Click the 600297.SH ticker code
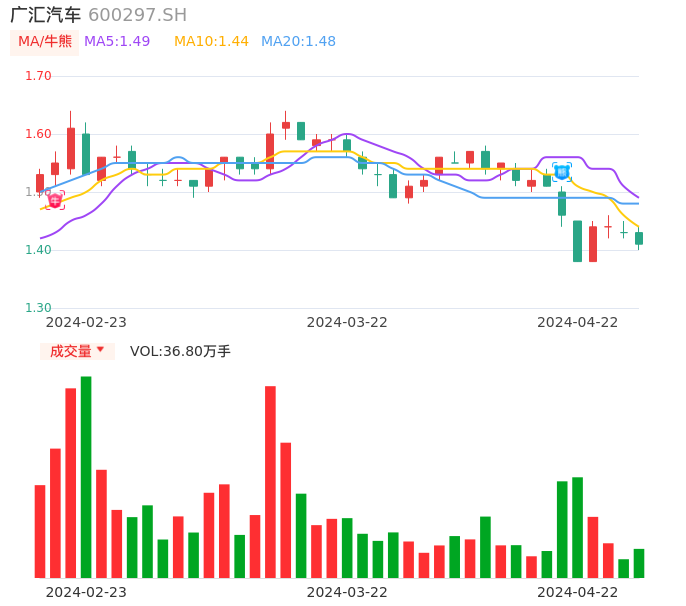The width and height of the screenshot is (686, 606). tap(137, 15)
